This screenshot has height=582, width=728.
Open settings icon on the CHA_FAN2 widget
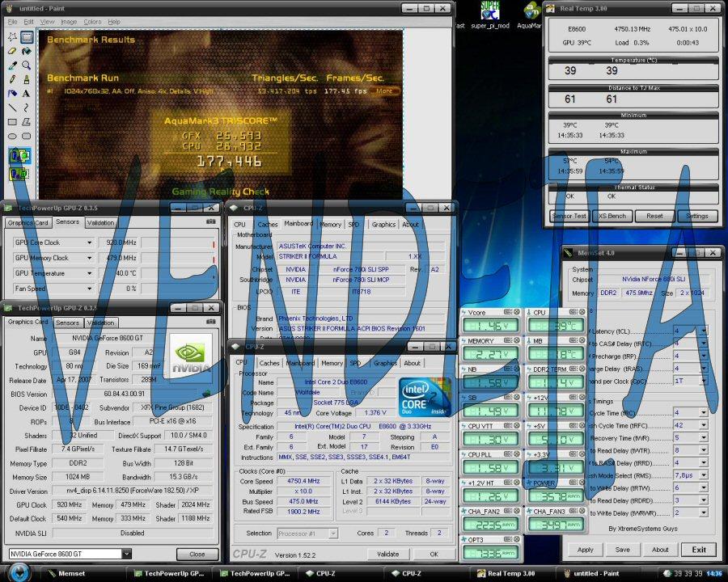(508, 511)
